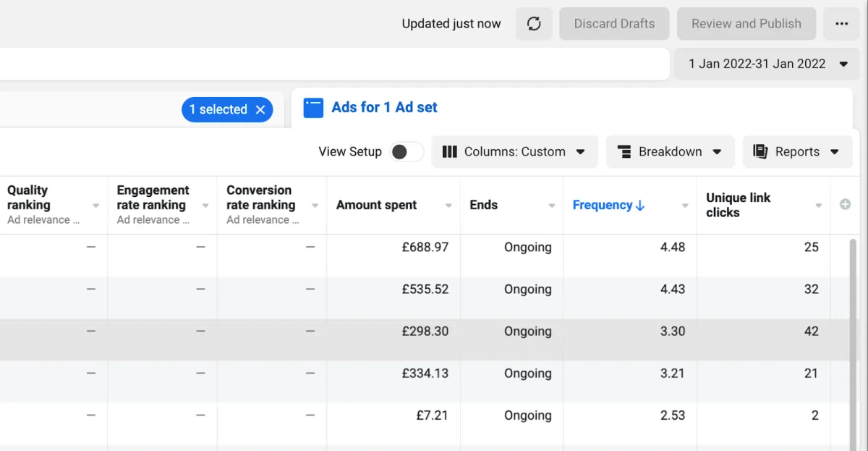Click the search and filter input bar
The width and height of the screenshot is (868, 451).
[334, 64]
